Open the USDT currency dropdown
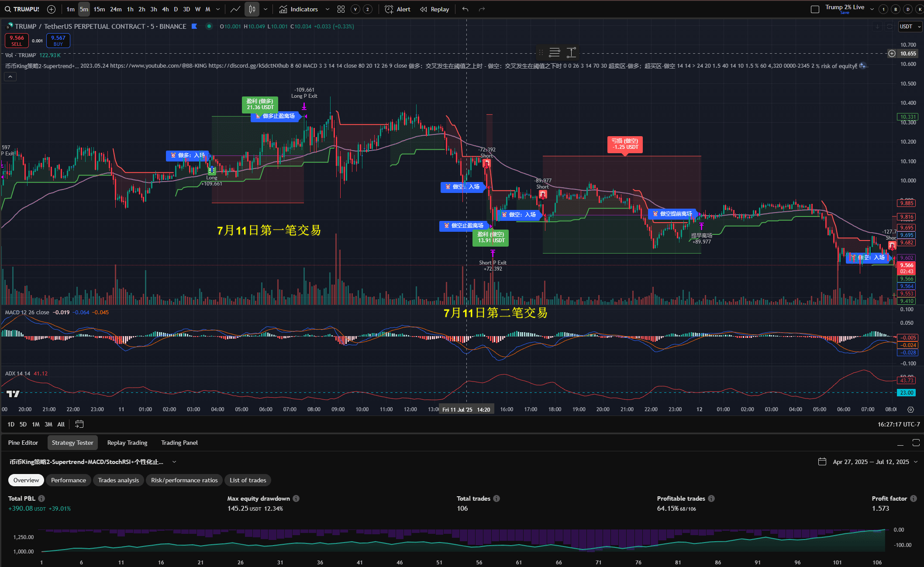 click(x=910, y=27)
